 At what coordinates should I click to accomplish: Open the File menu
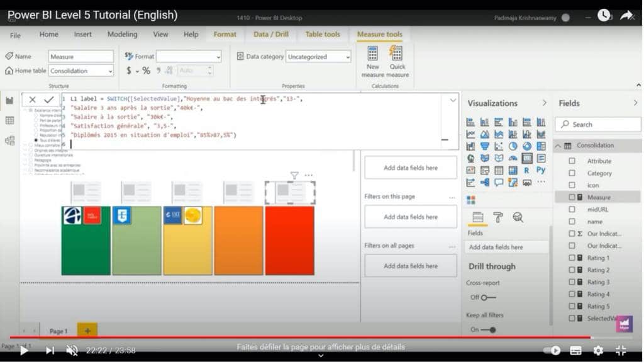[x=15, y=35]
